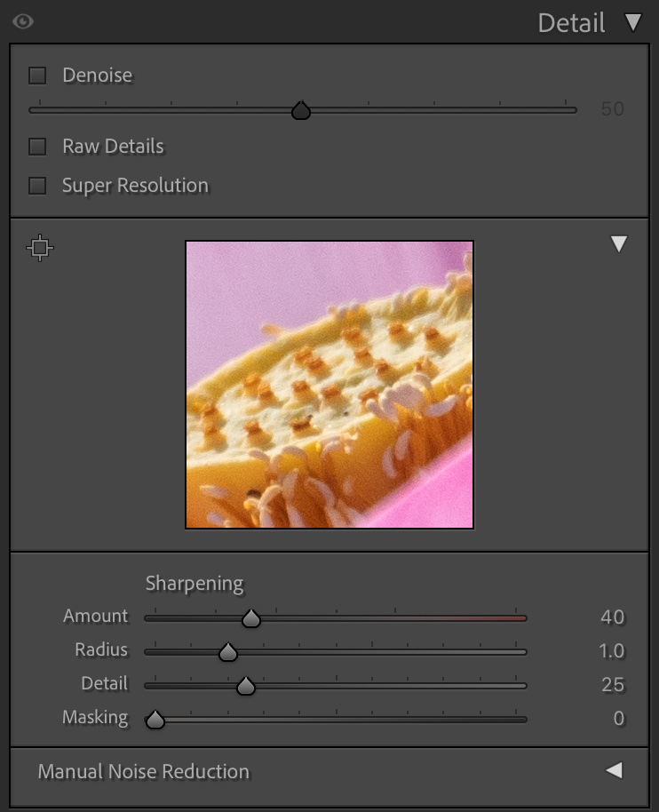Click the Amount slider label
This screenshot has width=659, height=812.
click(x=95, y=617)
